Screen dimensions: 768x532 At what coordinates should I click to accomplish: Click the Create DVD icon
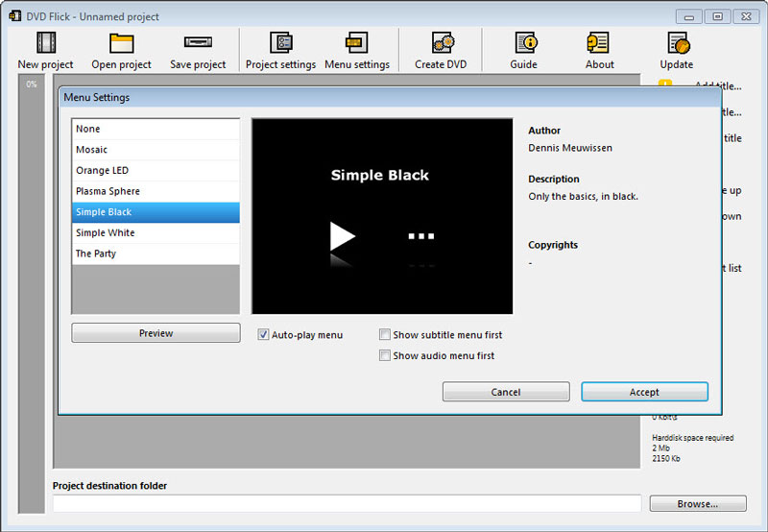[442, 43]
